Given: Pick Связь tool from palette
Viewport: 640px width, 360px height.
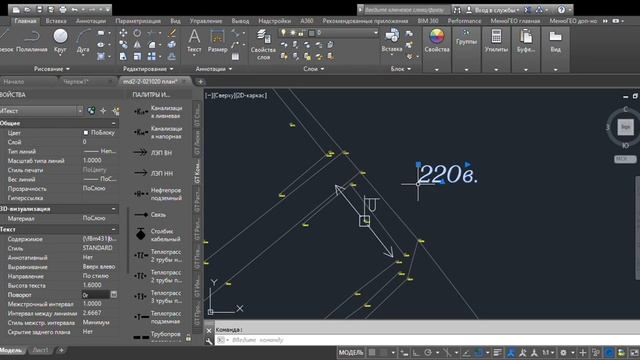Looking at the screenshot, I should [150, 215].
